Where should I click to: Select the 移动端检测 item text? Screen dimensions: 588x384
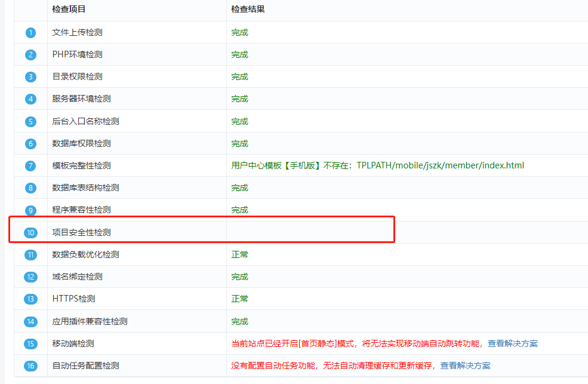(x=73, y=343)
